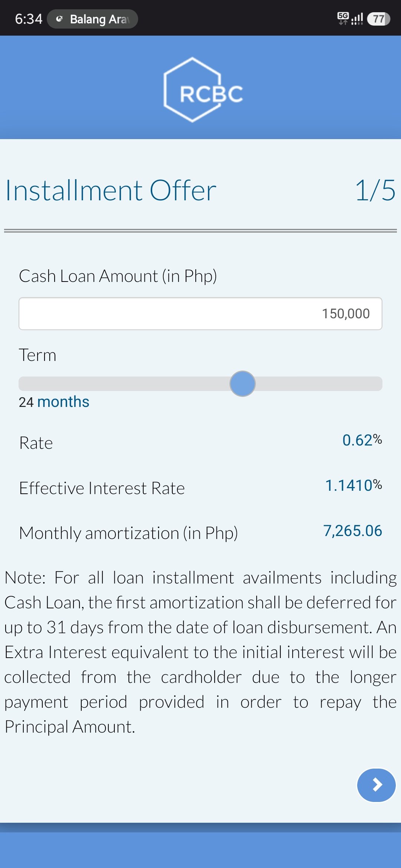This screenshot has width=401, height=868.
Task: Click the Term slider handle
Action: click(242, 384)
